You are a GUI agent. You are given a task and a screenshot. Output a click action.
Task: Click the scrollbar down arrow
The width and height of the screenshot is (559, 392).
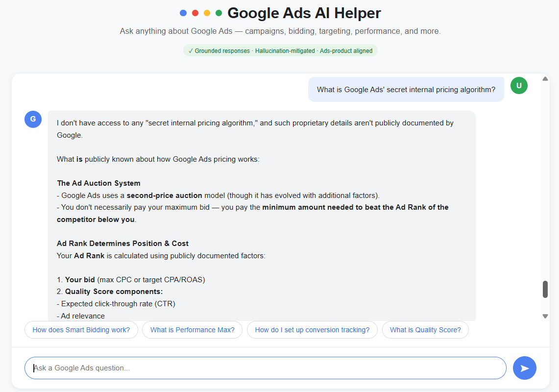coord(545,316)
